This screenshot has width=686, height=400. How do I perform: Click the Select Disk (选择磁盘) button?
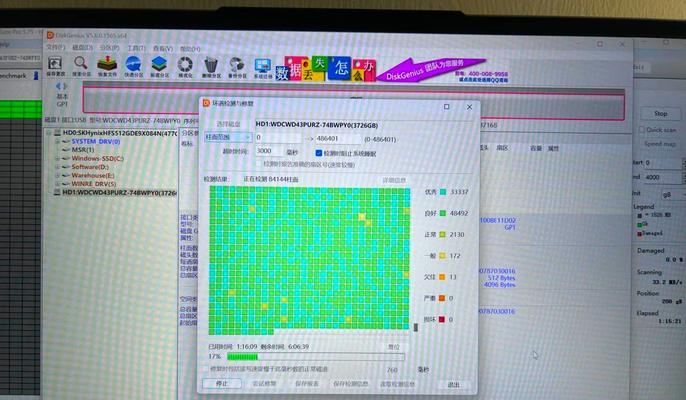[x=228, y=124]
